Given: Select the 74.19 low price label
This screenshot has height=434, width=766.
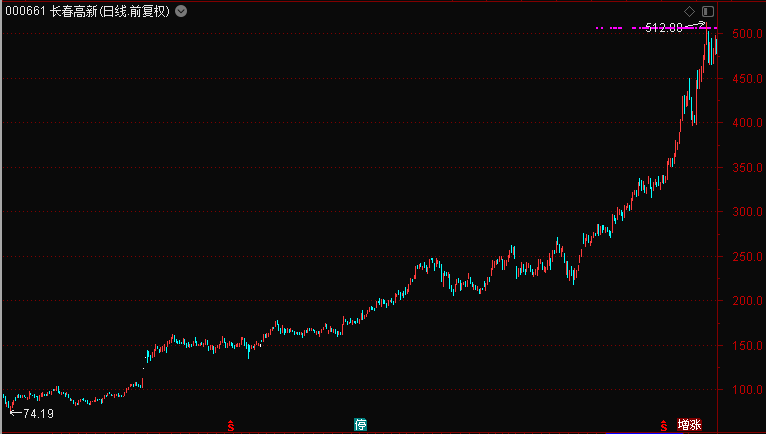Looking at the screenshot, I should pos(38,413).
